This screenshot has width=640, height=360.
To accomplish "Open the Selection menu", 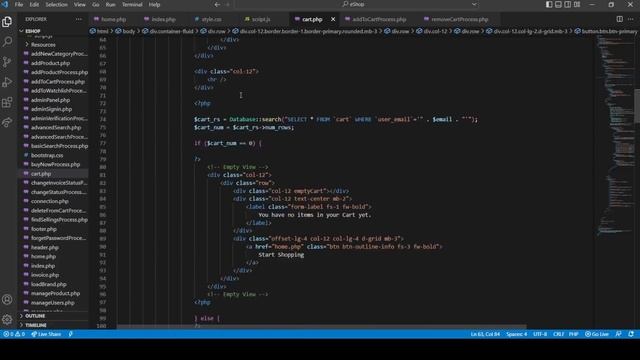I will point(56,4).
